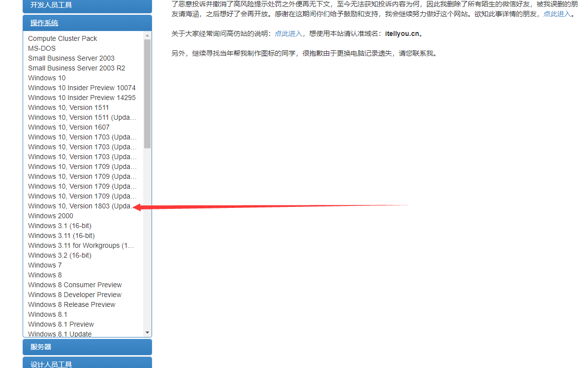Open Windows 3.11 for Workgroups entry
Screen dimensions: 588x368
click(x=81, y=245)
